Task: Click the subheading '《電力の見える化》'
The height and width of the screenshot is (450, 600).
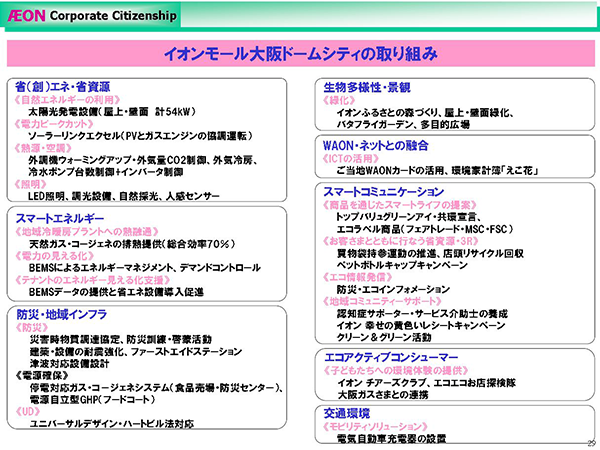Action: (x=54, y=256)
